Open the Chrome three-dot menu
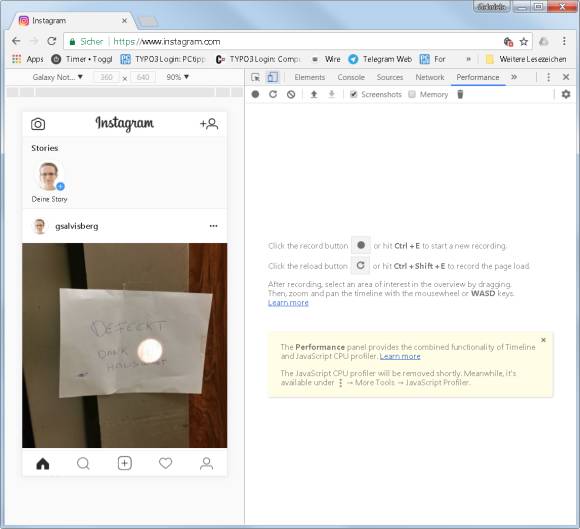Viewport: 580px width, 529px height. (564, 41)
